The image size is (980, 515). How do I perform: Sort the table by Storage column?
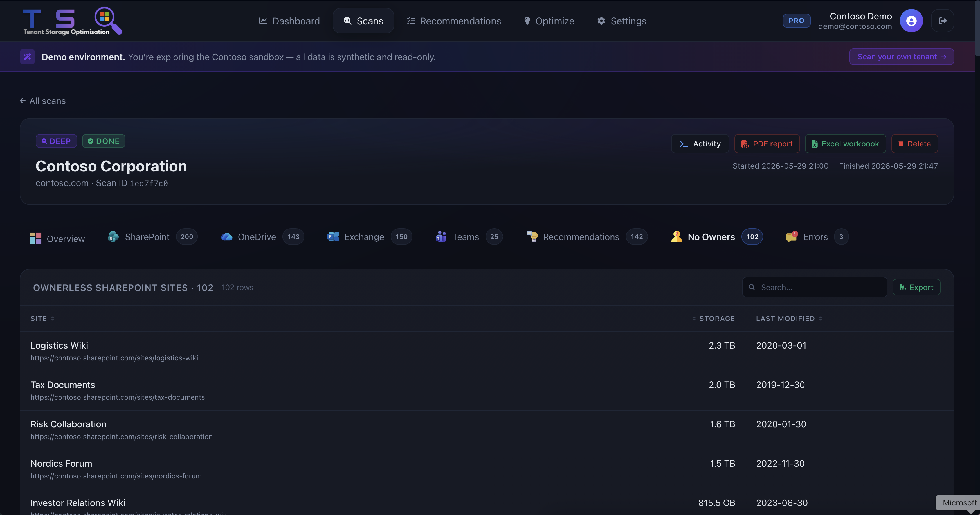coord(713,319)
